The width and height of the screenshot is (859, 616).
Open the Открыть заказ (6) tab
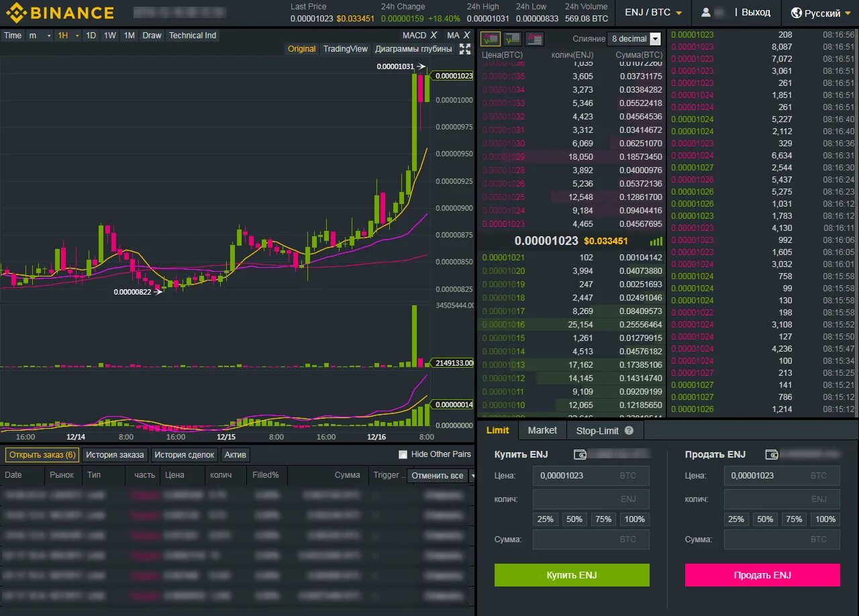point(42,454)
